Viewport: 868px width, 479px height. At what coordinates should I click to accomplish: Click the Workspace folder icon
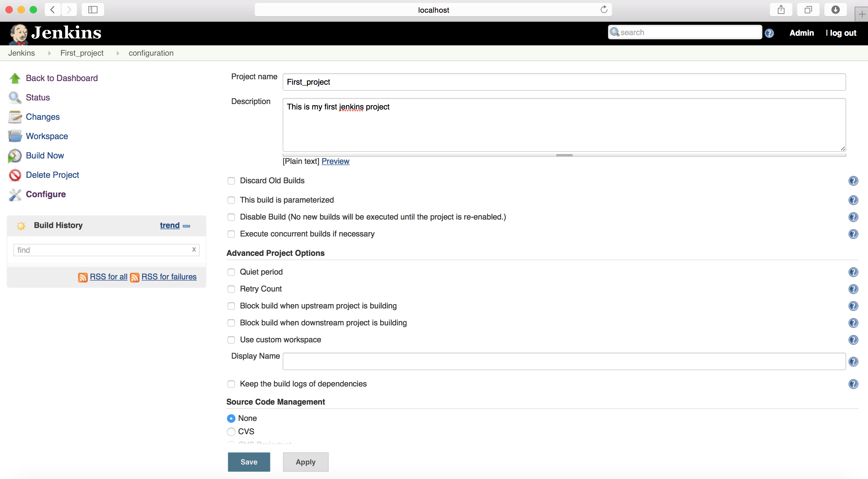15,136
